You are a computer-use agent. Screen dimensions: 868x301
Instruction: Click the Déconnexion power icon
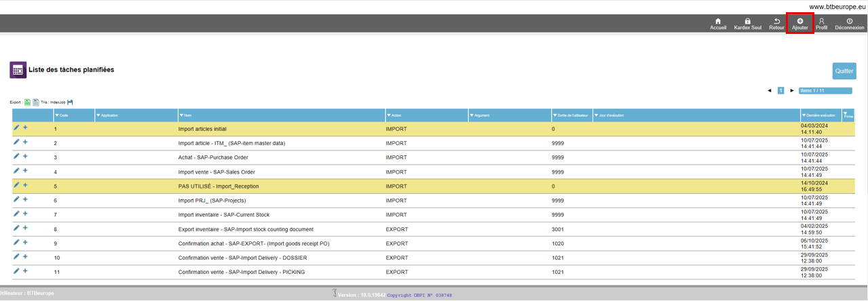pos(849,22)
